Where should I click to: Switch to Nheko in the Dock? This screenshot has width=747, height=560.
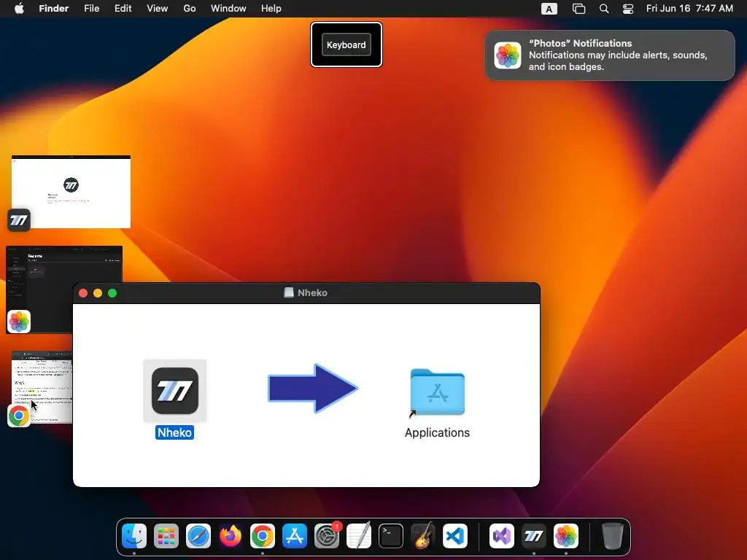[x=533, y=536]
